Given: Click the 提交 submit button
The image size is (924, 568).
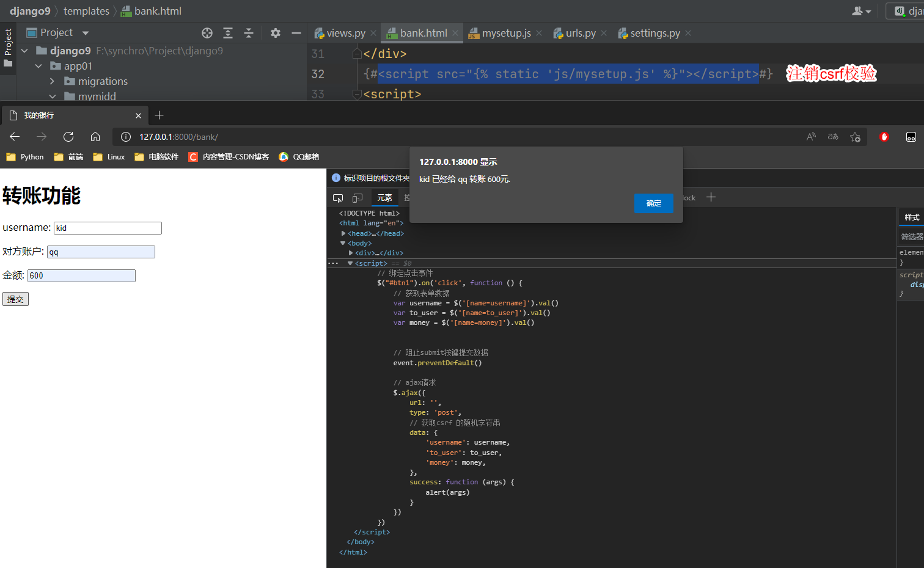Looking at the screenshot, I should [15, 299].
